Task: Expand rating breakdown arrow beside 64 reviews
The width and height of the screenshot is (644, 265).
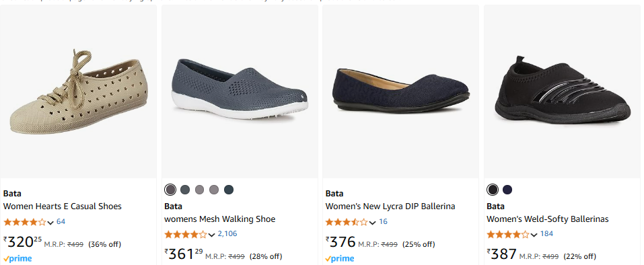Action: [50, 223]
